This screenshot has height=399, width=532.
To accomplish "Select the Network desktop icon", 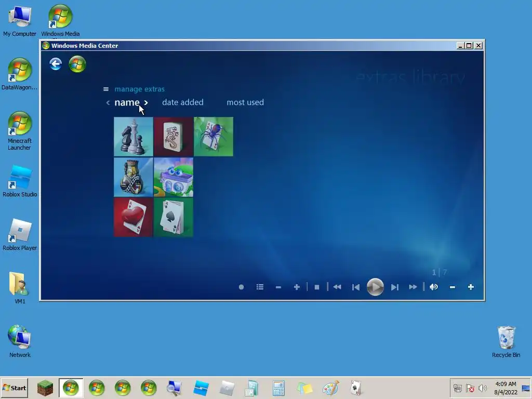I will [20, 341].
